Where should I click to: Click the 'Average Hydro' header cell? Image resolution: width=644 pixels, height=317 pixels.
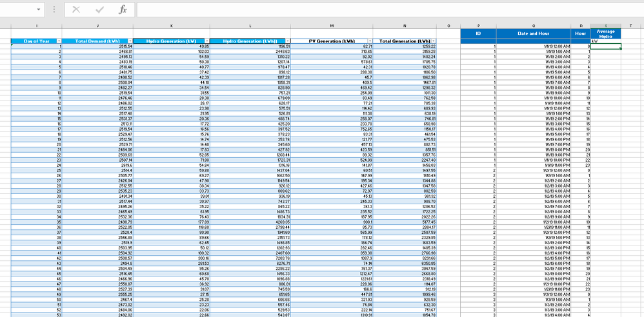[x=605, y=34]
